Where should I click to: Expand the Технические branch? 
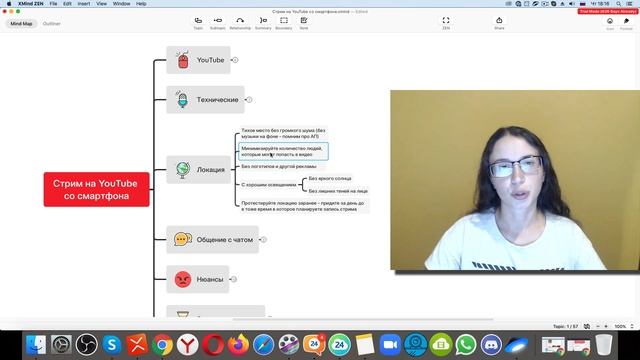pyautogui.click(x=249, y=100)
